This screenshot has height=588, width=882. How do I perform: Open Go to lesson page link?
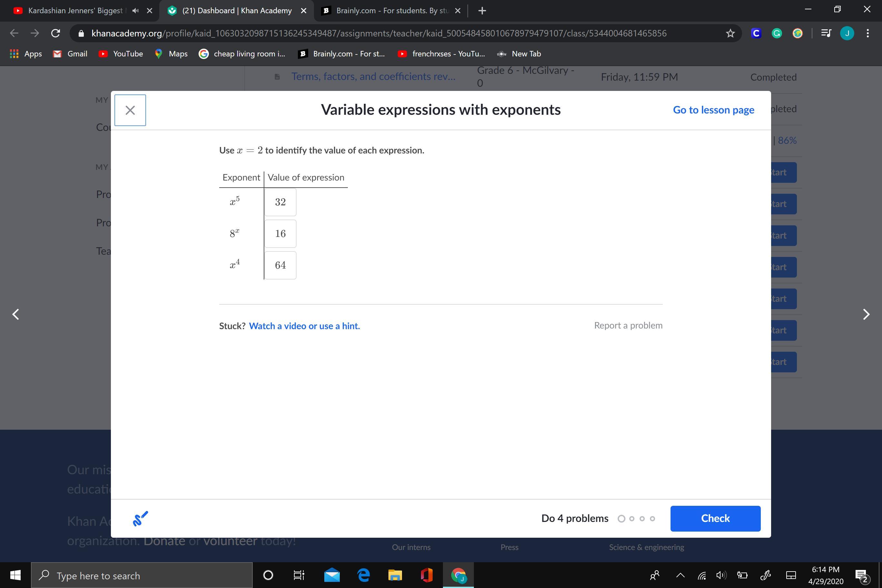[x=713, y=110]
